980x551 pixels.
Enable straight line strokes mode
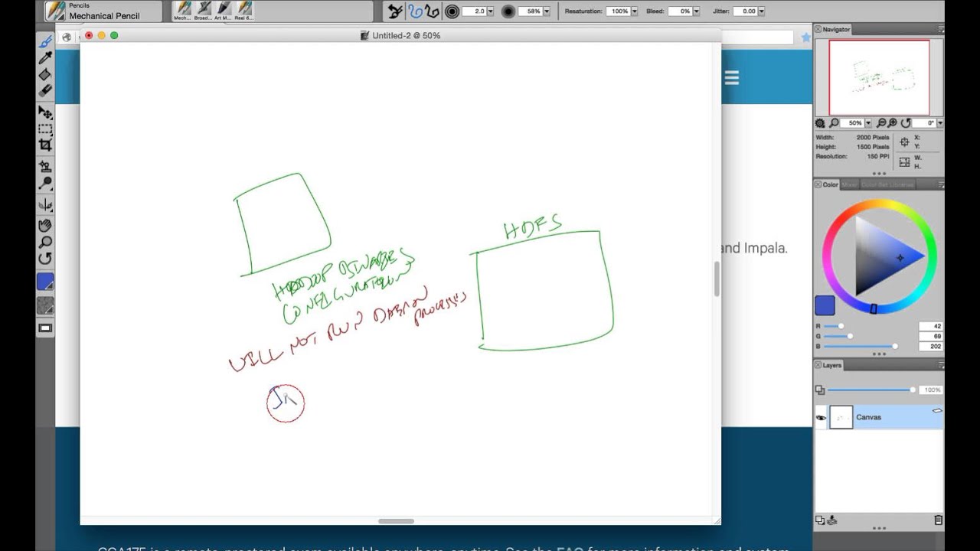[x=432, y=11]
